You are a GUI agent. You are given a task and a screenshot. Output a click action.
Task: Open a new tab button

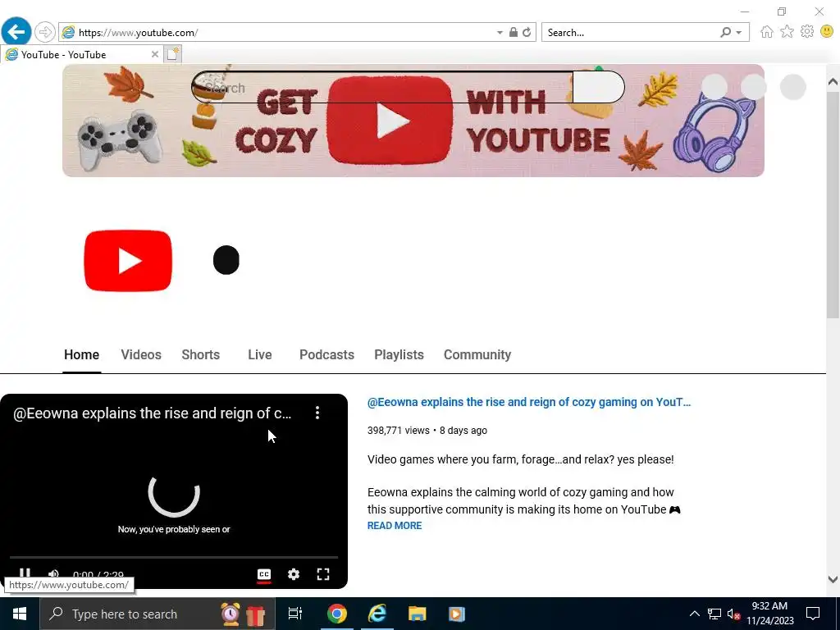click(173, 54)
